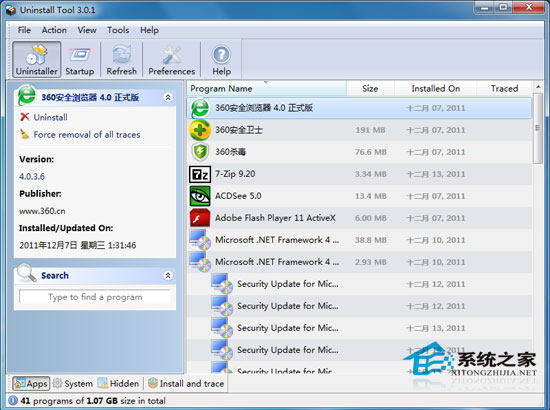The height and width of the screenshot is (410, 550).
Task: Click the 191 MB size cell
Action: pyautogui.click(x=370, y=130)
